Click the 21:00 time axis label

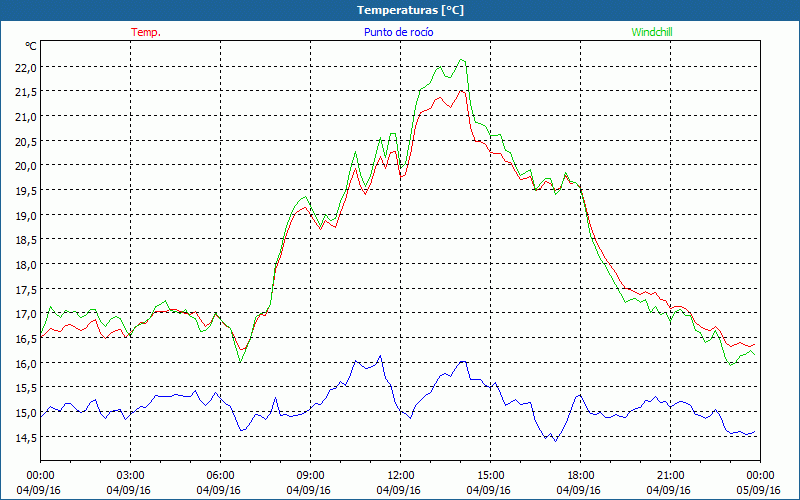(x=670, y=475)
